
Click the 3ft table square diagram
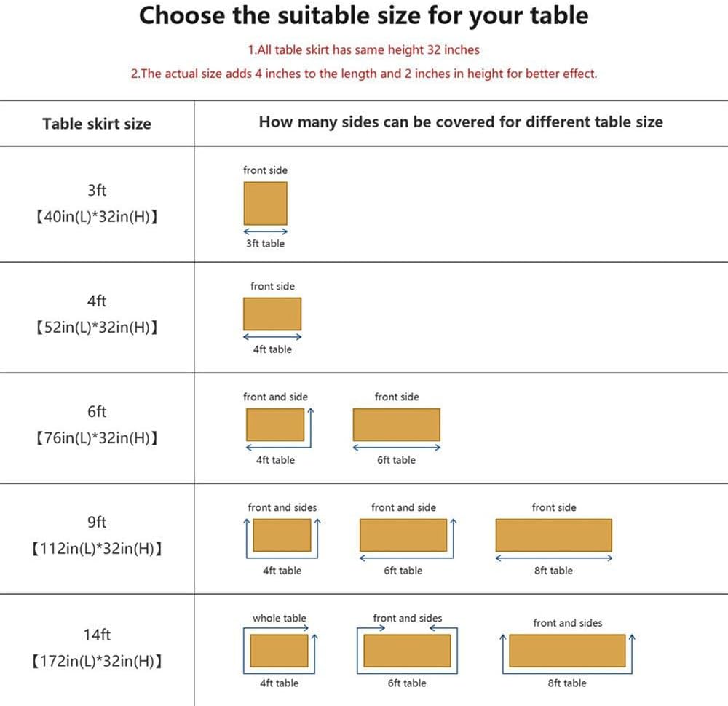[x=265, y=203]
